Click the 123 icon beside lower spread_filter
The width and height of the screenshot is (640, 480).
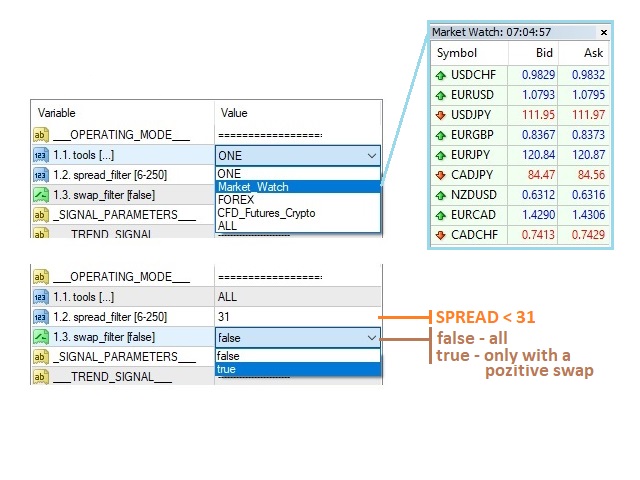click(41, 317)
